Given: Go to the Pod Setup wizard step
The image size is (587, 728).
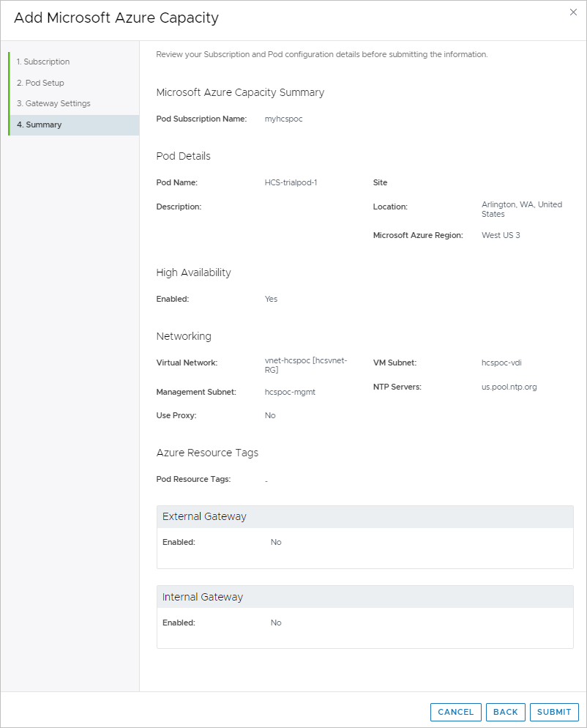Looking at the screenshot, I should point(40,83).
